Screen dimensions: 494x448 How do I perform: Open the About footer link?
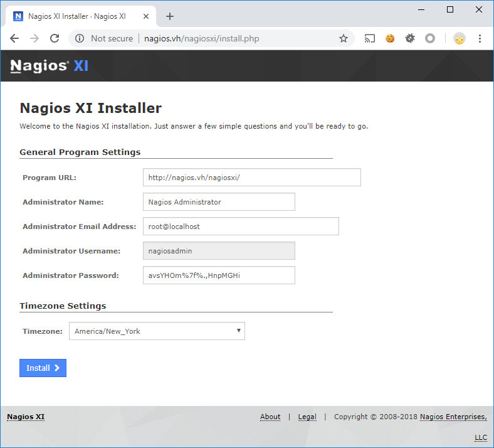point(270,417)
